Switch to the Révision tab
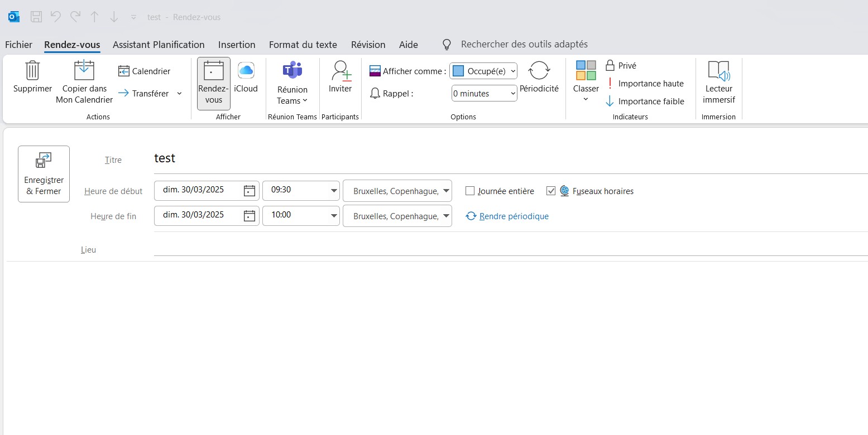868x435 pixels. 368,45
